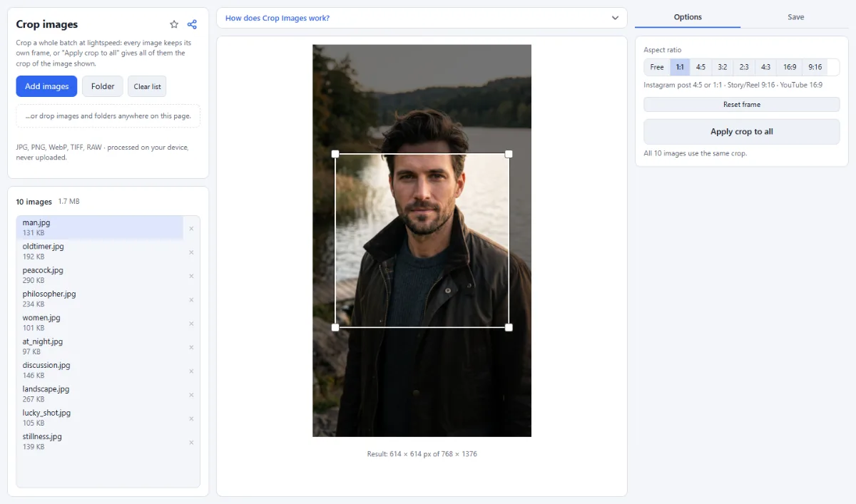Select oldtimer.jpg in the image list
This screenshot has height=504, width=856.
click(x=100, y=251)
